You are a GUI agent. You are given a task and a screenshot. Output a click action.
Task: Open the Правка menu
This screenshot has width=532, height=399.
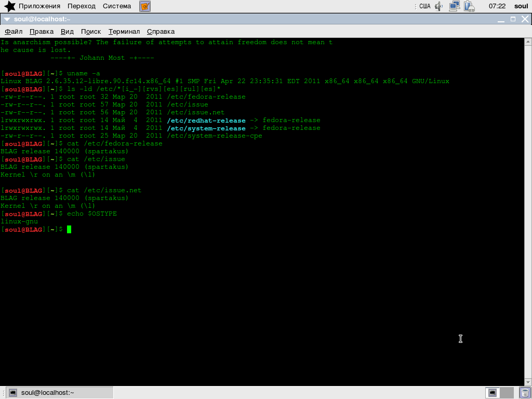coord(42,32)
